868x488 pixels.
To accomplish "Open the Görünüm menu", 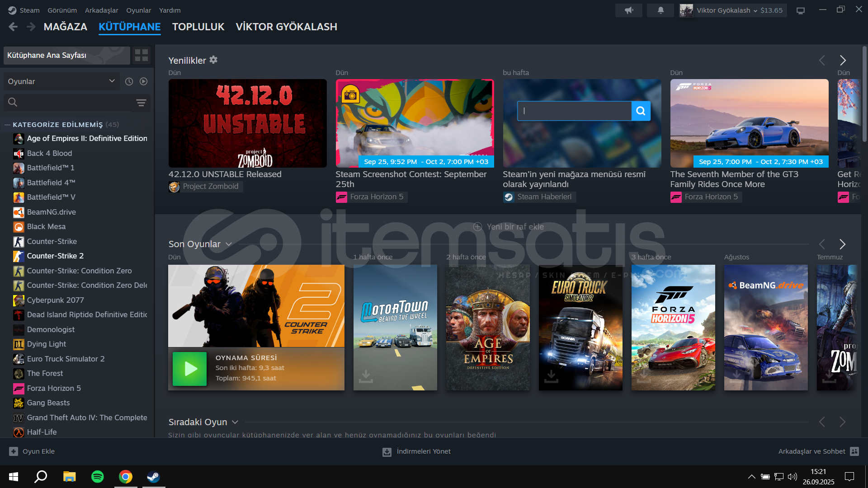I will [62, 10].
